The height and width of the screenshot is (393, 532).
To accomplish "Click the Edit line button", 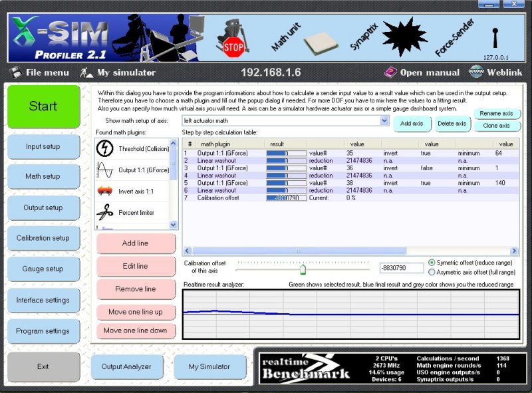I will coord(136,266).
